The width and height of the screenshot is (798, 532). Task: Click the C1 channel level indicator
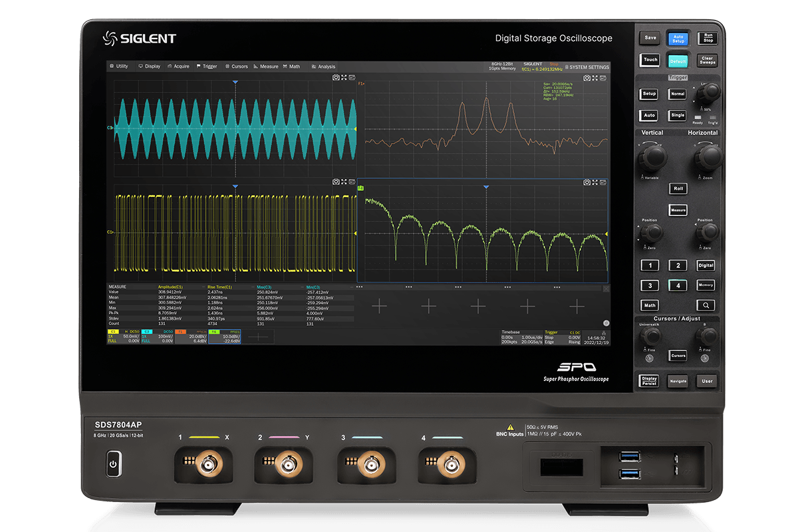pyautogui.click(x=110, y=232)
